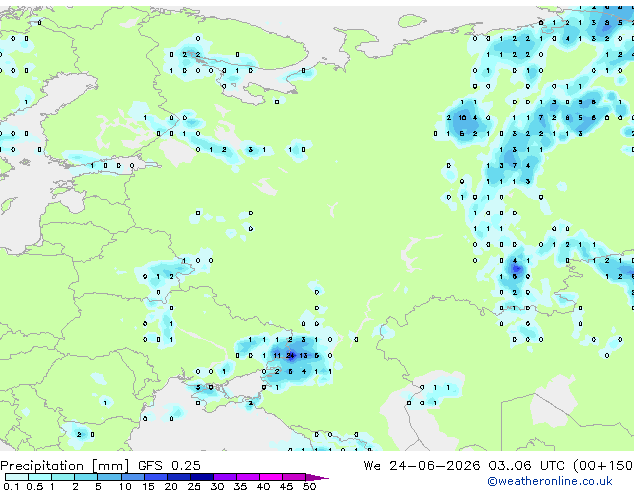Click the 'Precipitation [mm]' title text
Viewport: 634px width, 490px height.
[64, 466]
